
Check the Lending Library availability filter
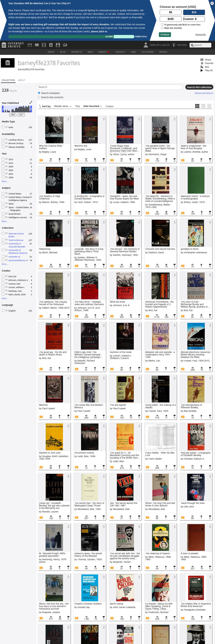point(3,139)
